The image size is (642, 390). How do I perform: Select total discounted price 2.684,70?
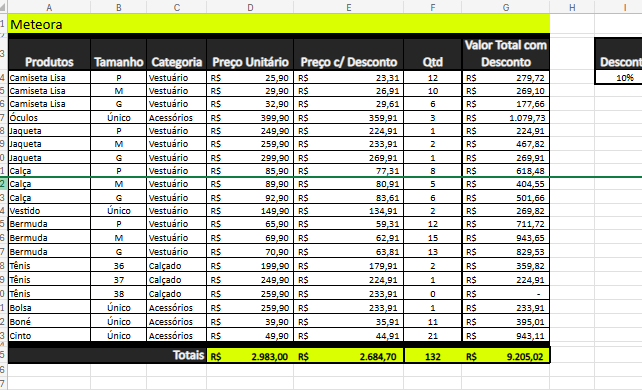click(349, 356)
